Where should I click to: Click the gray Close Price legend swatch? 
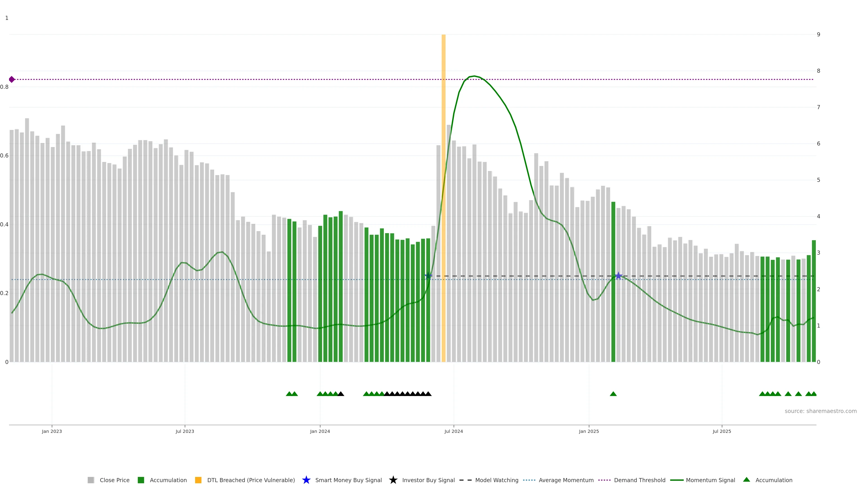[91, 480]
